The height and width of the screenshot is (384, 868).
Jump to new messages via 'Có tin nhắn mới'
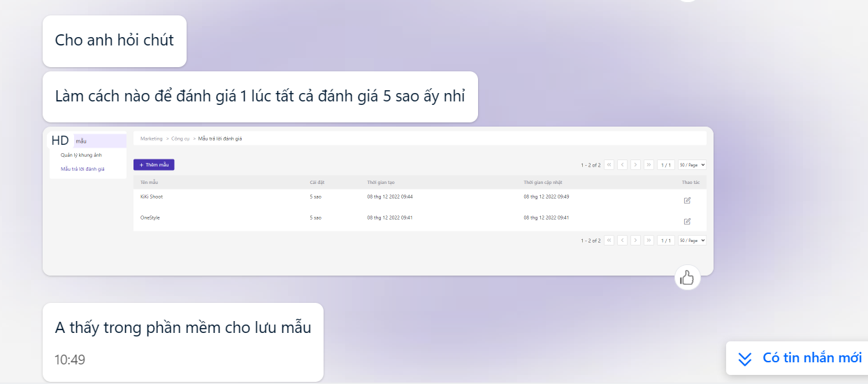(x=798, y=358)
